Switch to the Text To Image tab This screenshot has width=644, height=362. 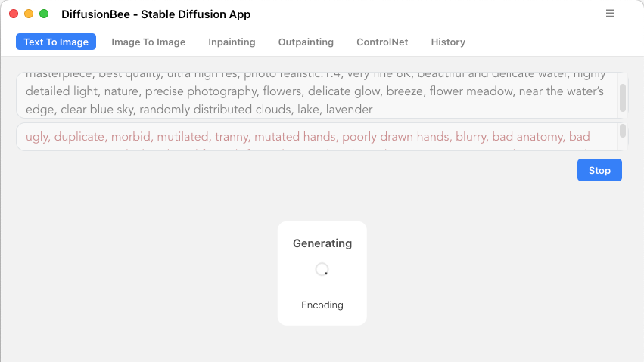[56, 42]
